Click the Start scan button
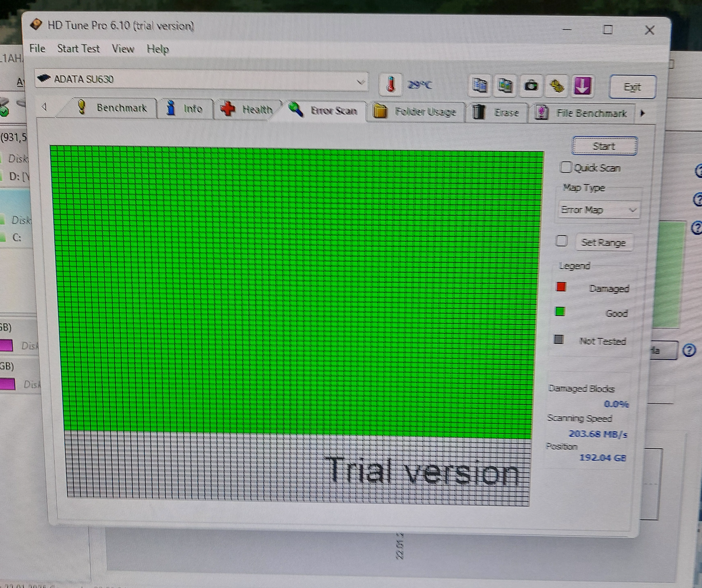This screenshot has height=588, width=702. [605, 146]
